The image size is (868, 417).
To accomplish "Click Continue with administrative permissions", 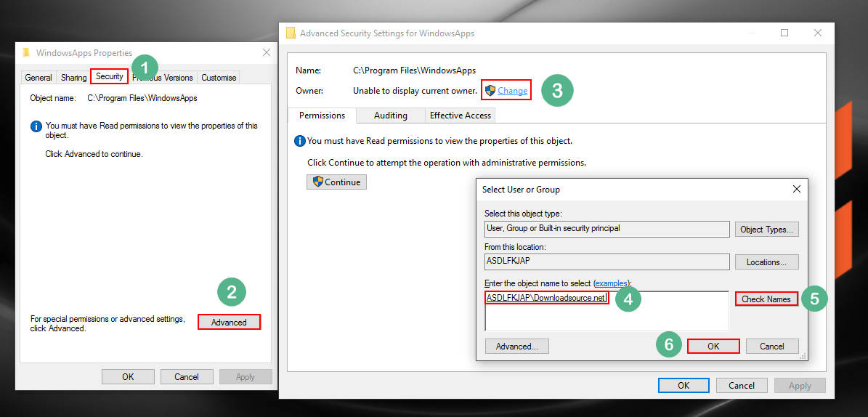I will point(336,182).
